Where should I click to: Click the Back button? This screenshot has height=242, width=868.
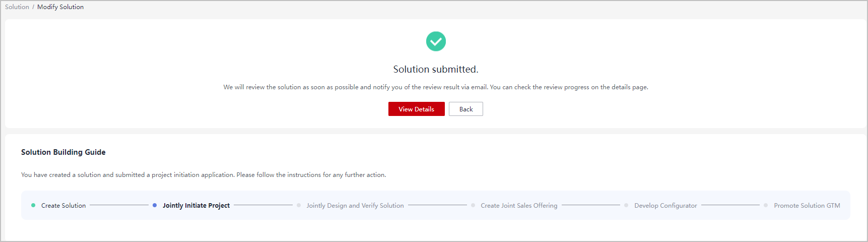click(x=466, y=109)
